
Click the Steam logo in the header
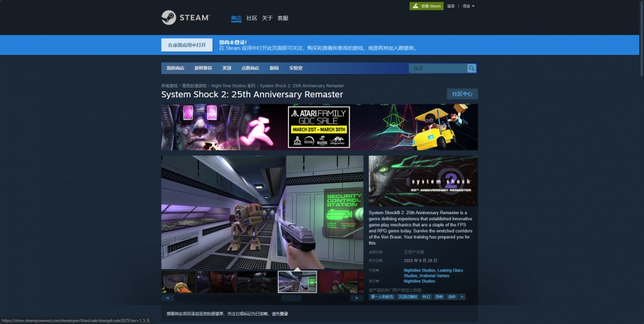185,18
